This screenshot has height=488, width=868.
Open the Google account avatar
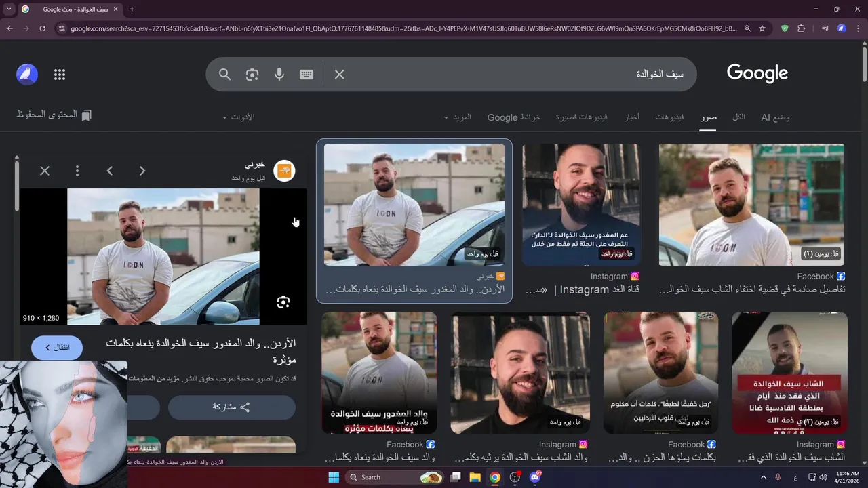[x=27, y=75]
